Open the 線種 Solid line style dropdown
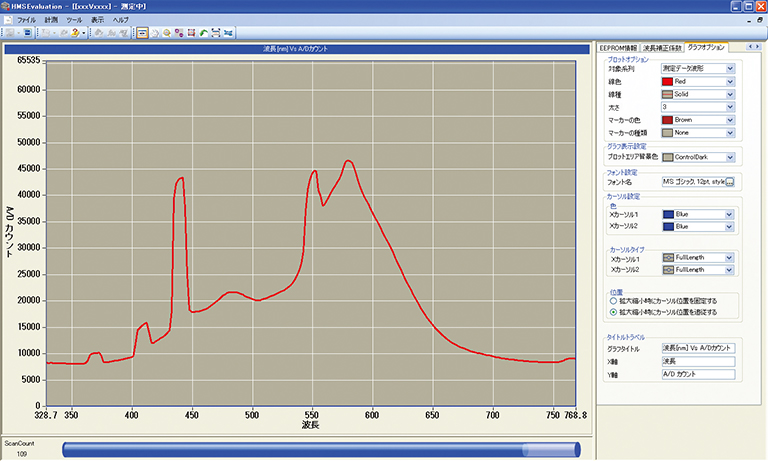Image resolution: width=768 pixels, height=461 pixels. click(730, 94)
